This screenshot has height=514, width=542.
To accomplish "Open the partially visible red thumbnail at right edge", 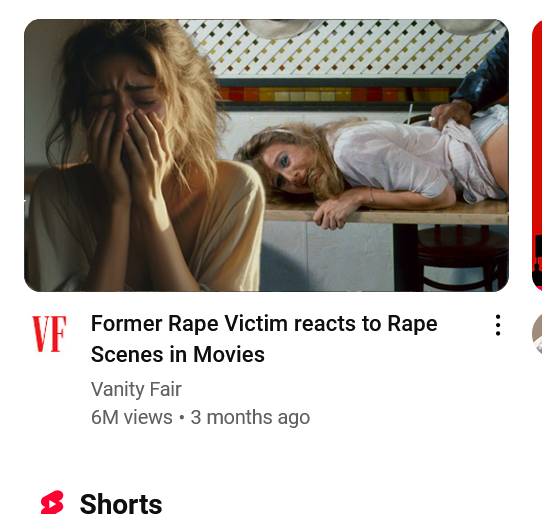I will [537, 155].
